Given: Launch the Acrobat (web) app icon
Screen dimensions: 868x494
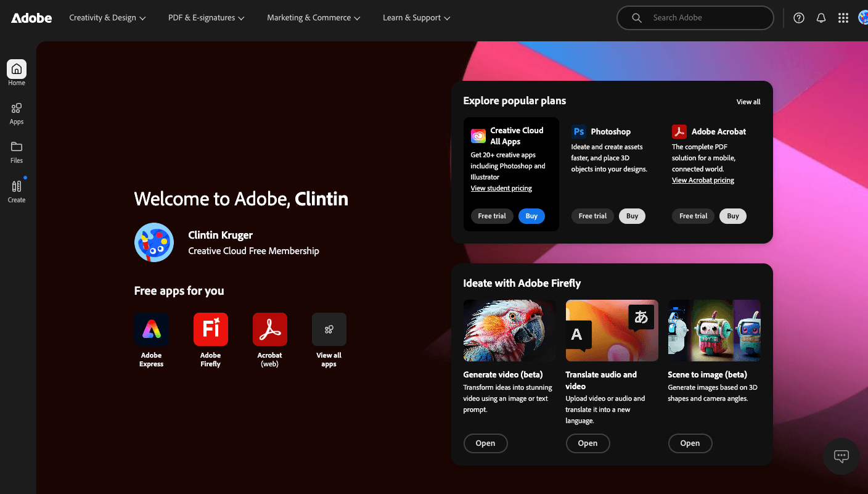Looking at the screenshot, I should pyautogui.click(x=270, y=329).
